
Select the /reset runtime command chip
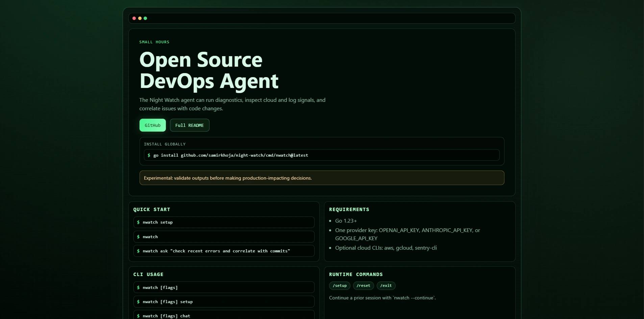click(363, 286)
